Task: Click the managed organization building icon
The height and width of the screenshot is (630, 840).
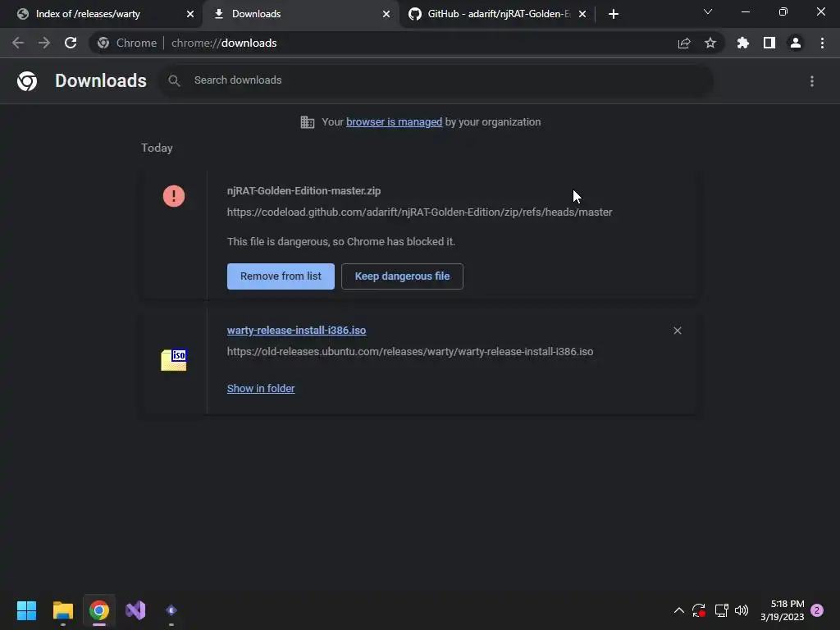Action: click(x=308, y=122)
